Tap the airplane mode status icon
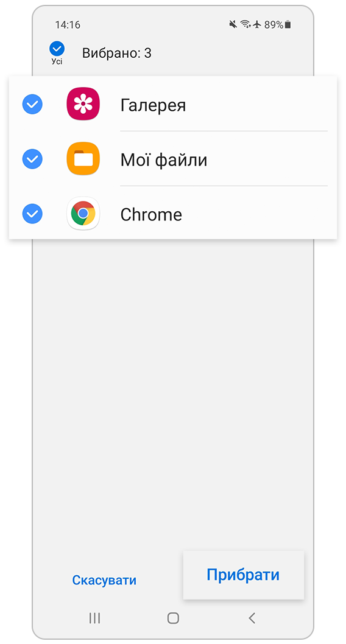The height and width of the screenshot is (644, 346). coord(257,24)
